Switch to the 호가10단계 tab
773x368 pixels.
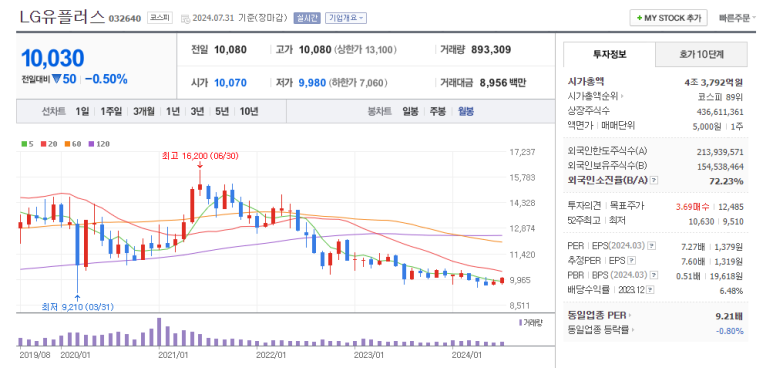click(x=702, y=54)
